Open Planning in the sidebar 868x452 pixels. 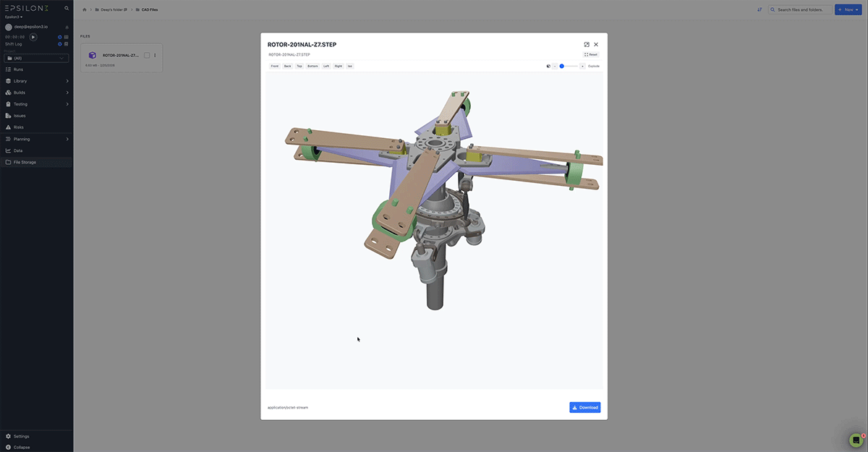coord(36,139)
